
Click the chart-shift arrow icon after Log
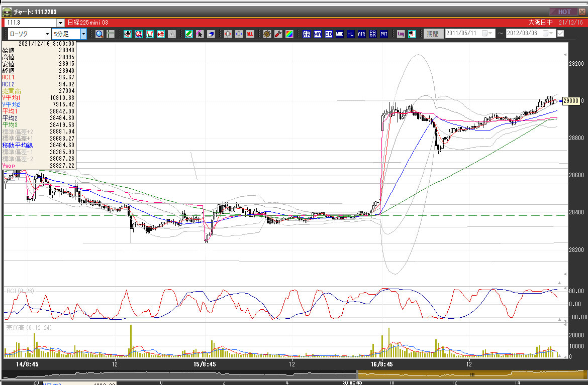(x=412, y=34)
